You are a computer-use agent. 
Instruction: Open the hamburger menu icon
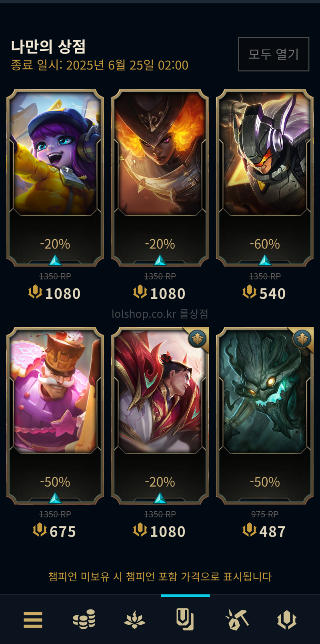[x=33, y=620]
